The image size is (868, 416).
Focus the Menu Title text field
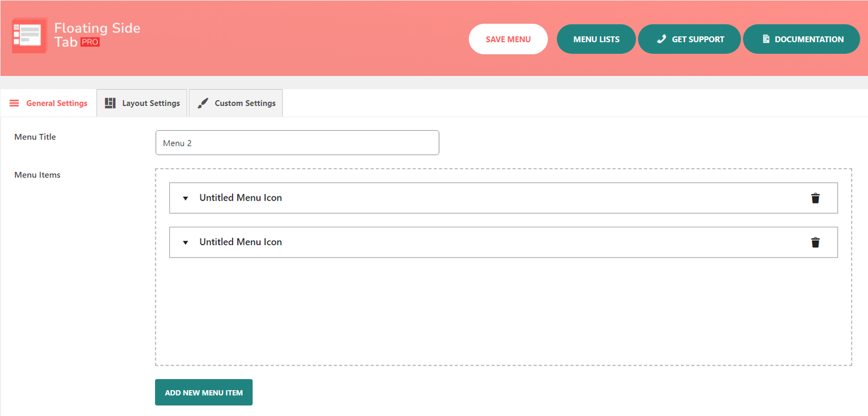297,143
